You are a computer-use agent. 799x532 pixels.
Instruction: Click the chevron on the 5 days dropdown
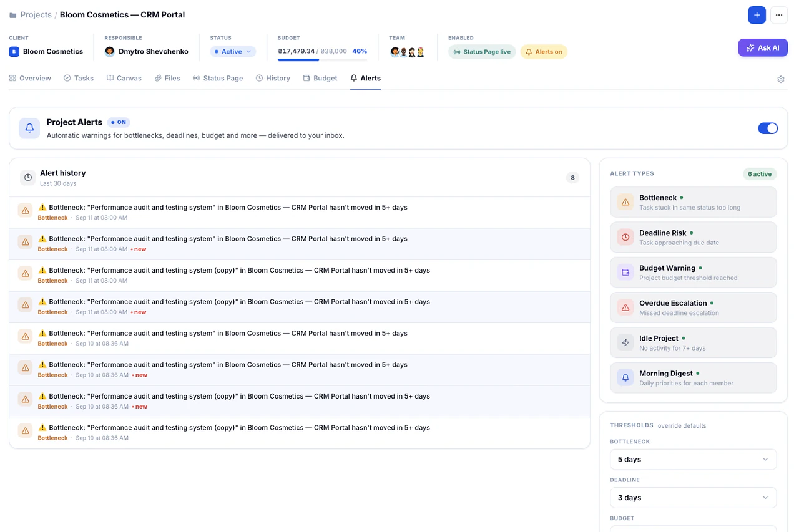tap(765, 460)
